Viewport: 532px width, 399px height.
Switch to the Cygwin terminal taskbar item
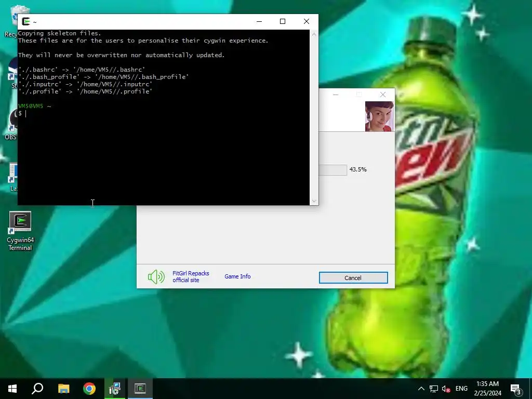click(140, 389)
